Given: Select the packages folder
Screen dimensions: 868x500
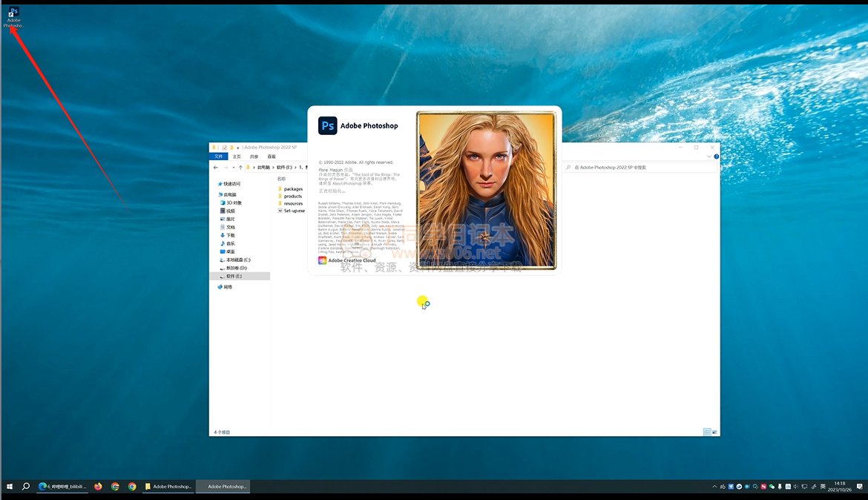Looking at the screenshot, I should (293, 189).
